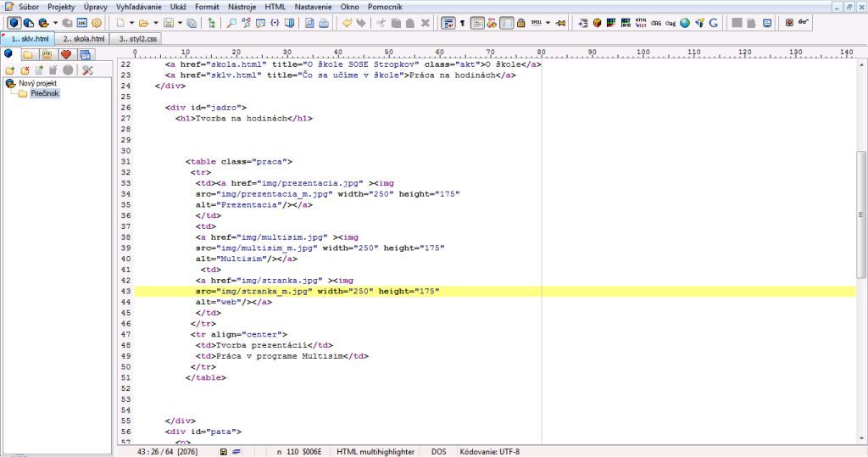Expand the open file dropdown arrow

(156, 23)
